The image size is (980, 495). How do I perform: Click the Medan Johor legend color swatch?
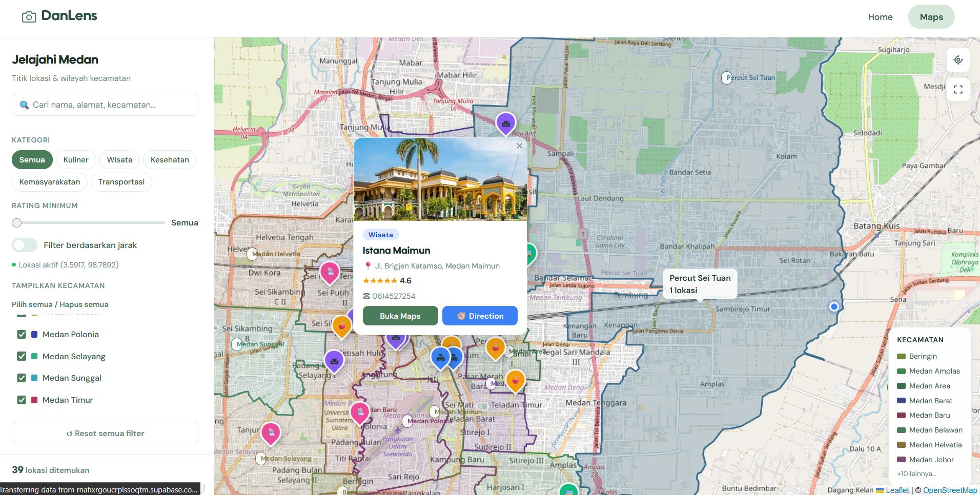(x=902, y=460)
